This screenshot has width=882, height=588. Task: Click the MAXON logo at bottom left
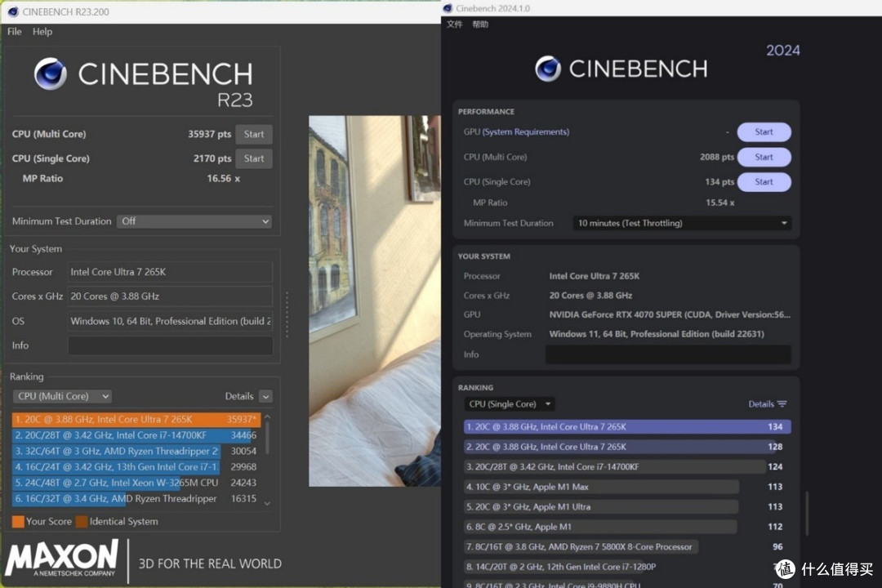(62, 559)
